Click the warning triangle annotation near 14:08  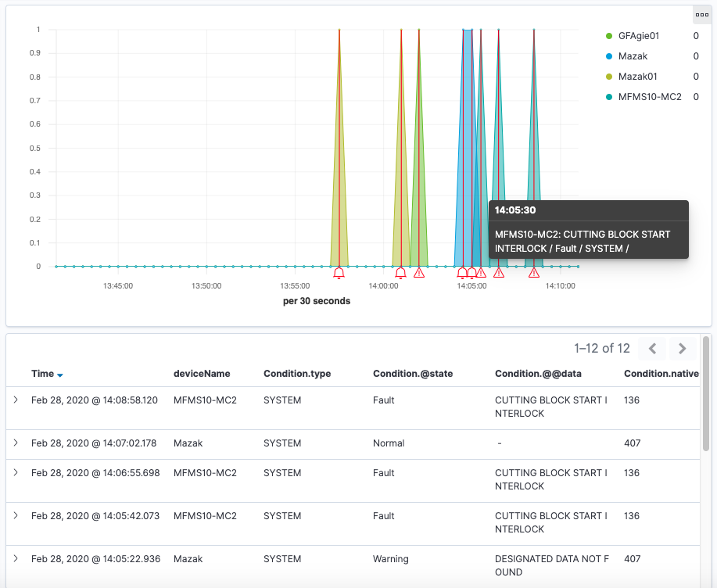coord(534,271)
